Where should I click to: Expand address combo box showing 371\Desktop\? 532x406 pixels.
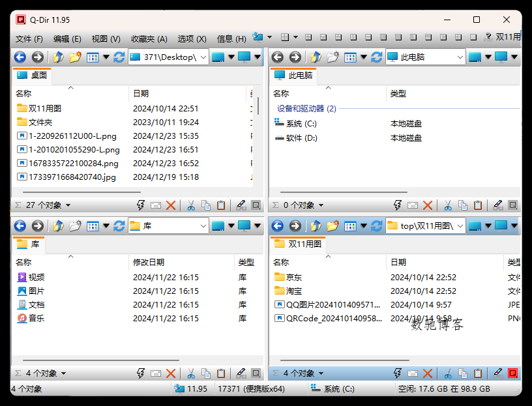click(203, 57)
